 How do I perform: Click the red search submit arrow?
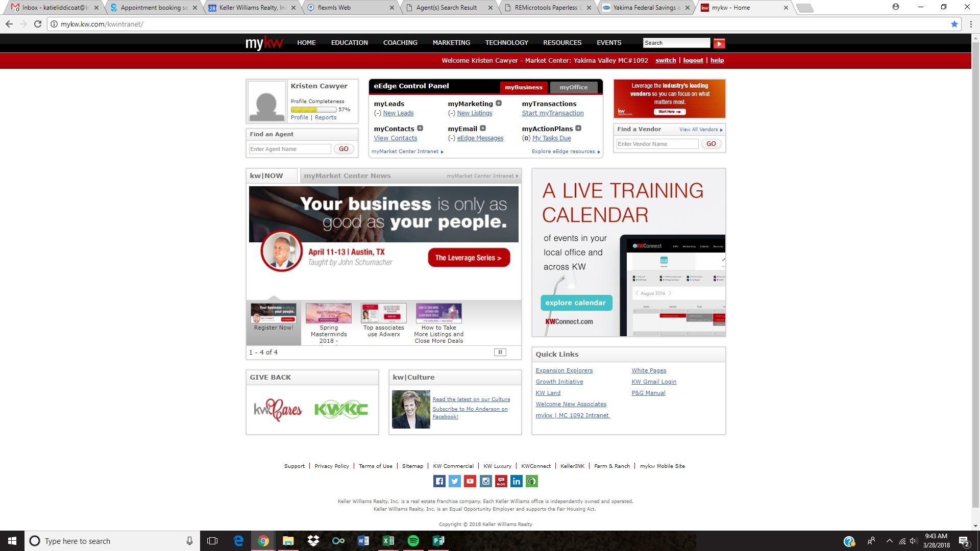point(719,43)
